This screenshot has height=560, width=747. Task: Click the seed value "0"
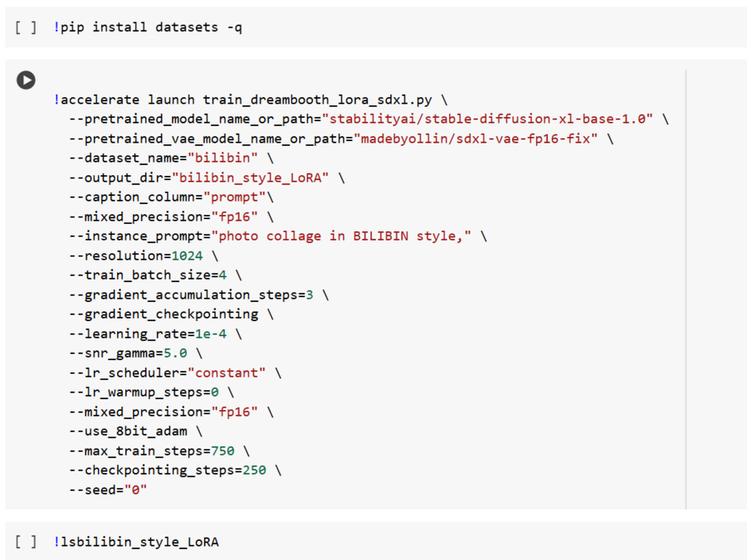(136, 490)
